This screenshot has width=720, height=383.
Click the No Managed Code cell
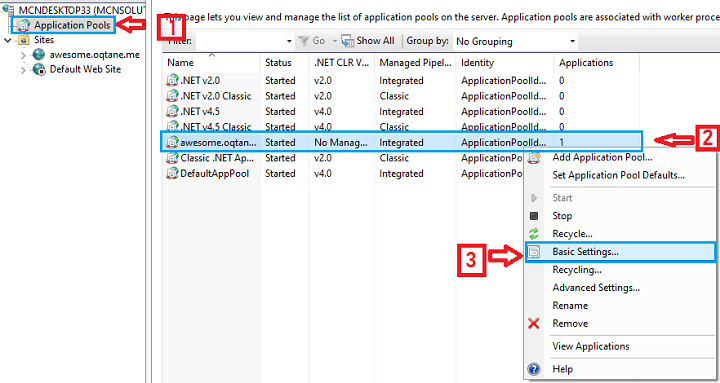pyautogui.click(x=341, y=143)
